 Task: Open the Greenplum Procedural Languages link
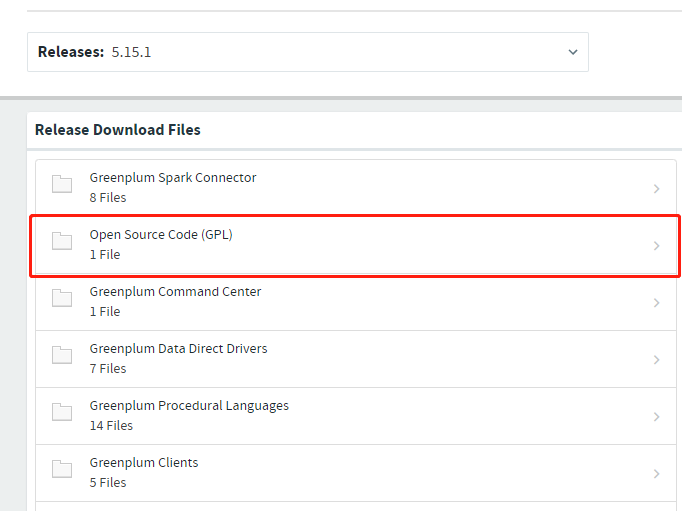coord(189,406)
